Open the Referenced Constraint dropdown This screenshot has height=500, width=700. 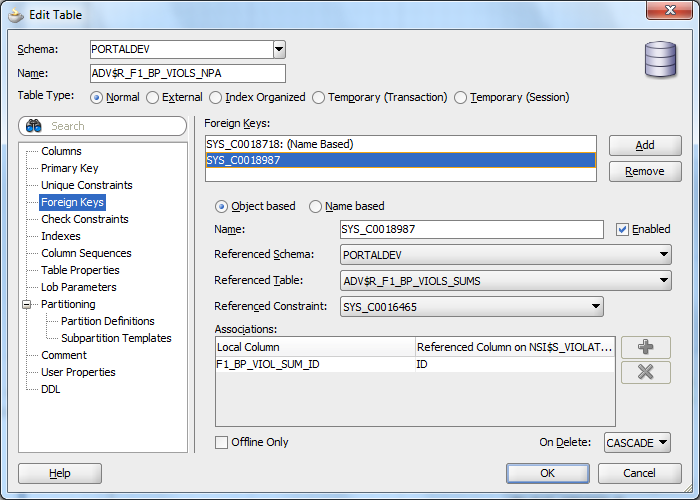click(x=471, y=307)
